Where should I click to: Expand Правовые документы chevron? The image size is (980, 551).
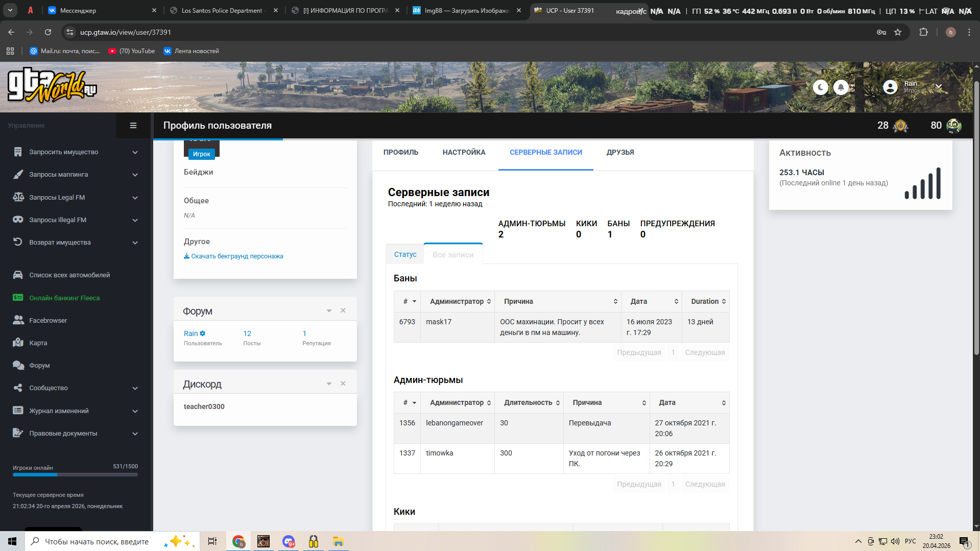(x=135, y=434)
